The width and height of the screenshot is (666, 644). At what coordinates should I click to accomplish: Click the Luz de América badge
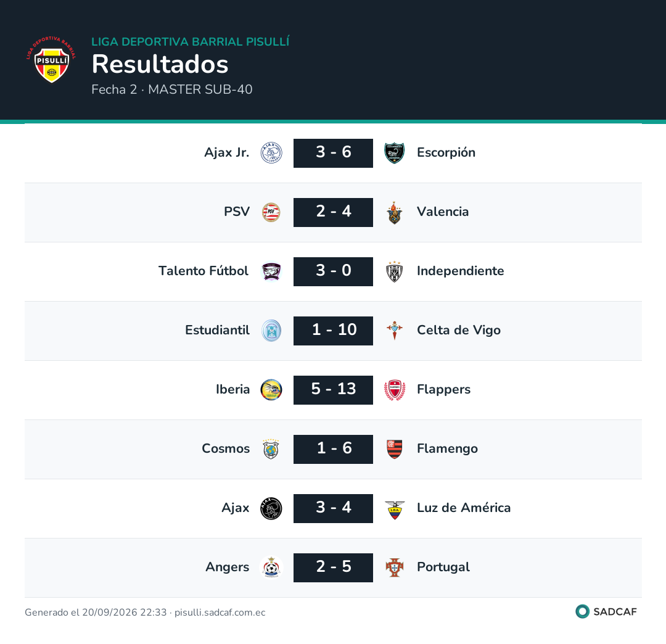point(395,508)
